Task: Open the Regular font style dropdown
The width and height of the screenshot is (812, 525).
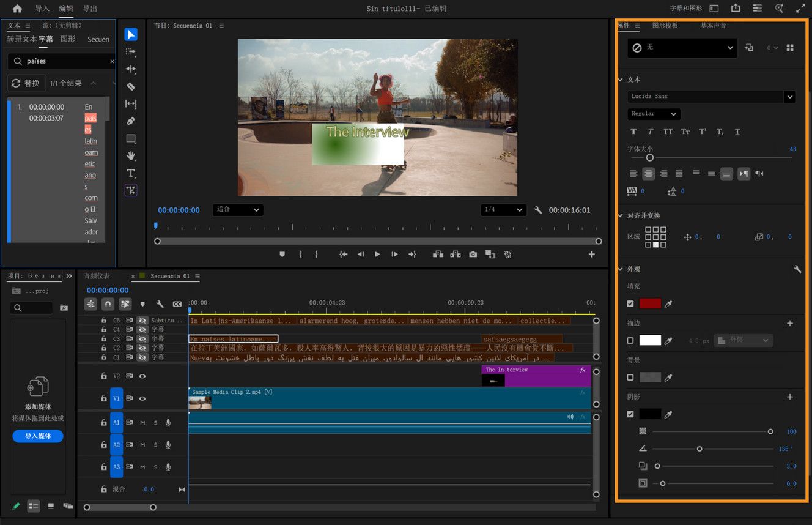Action: click(653, 114)
